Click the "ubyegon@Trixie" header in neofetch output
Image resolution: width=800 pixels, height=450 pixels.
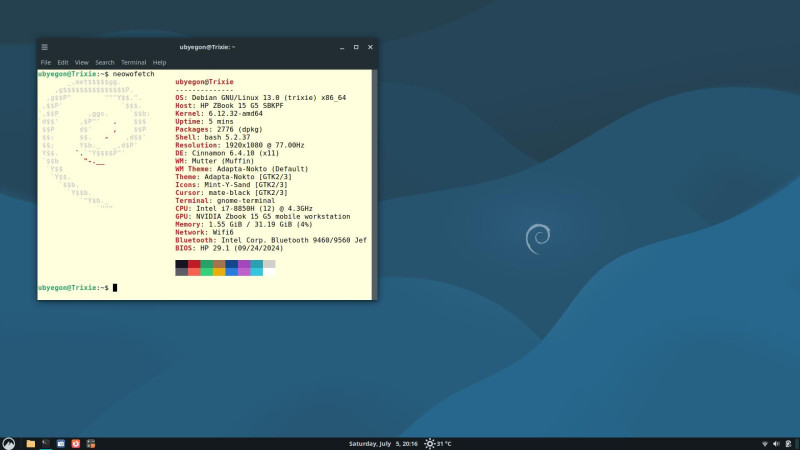coord(204,82)
